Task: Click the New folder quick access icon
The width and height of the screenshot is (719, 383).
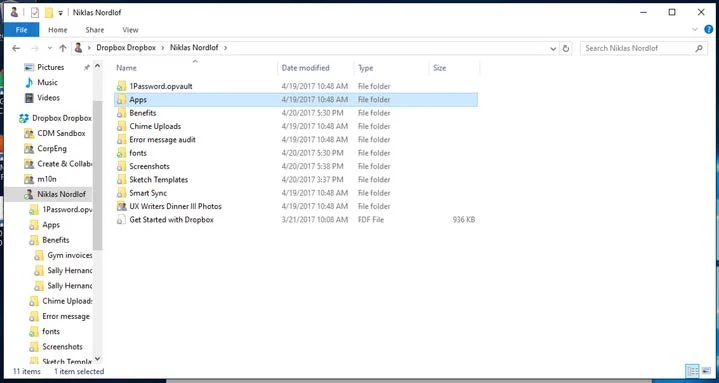Action: [x=49, y=12]
